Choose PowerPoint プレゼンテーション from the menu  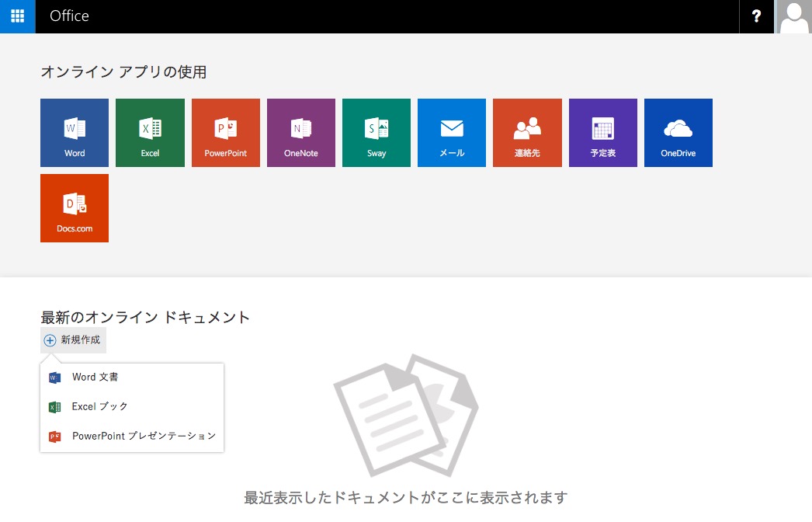click(x=132, y=437)
